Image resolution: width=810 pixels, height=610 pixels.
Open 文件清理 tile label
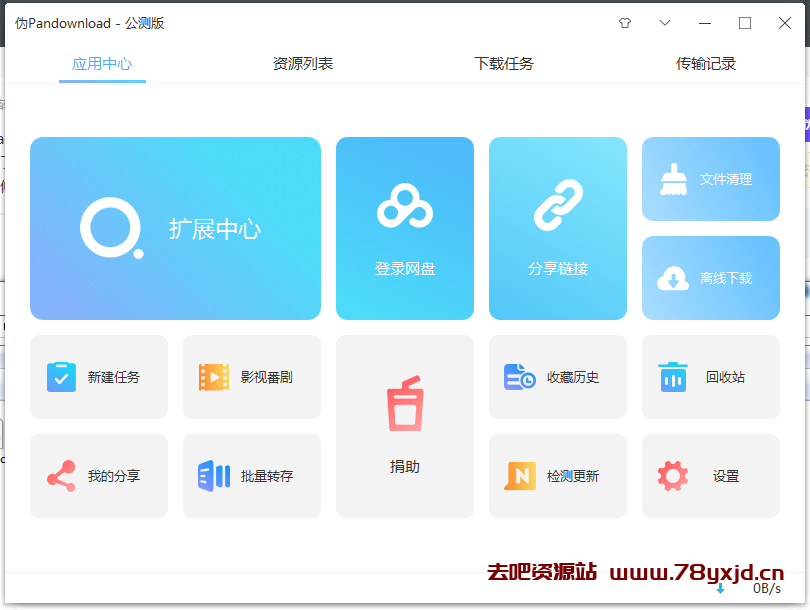point(726,179)
